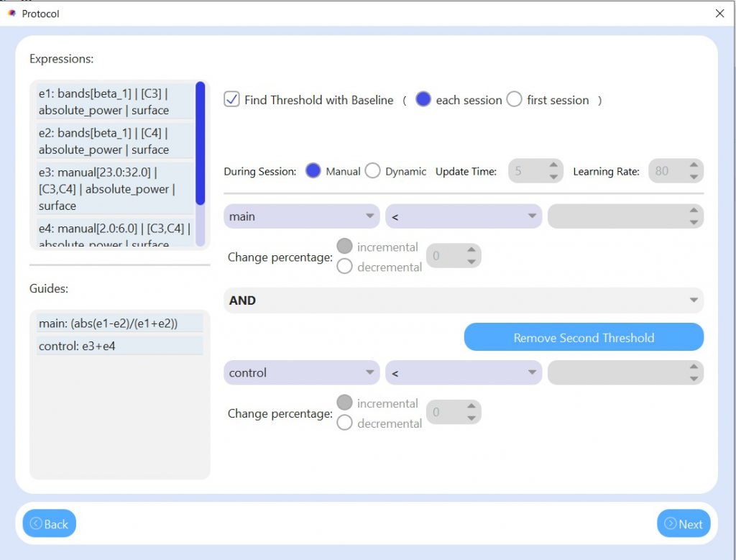Click Remove Second Threshold button
The width and height of the screenshot is (736, 560).
(583, 337)
